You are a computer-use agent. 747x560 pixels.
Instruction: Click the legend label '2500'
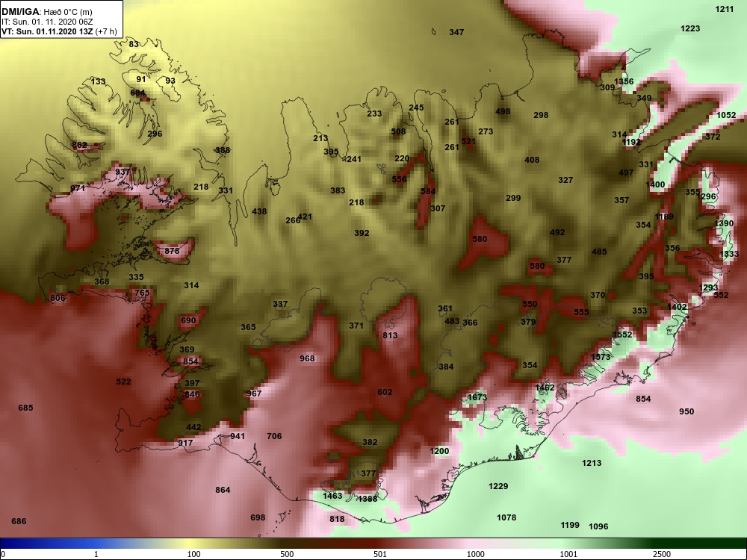(661, 554)
